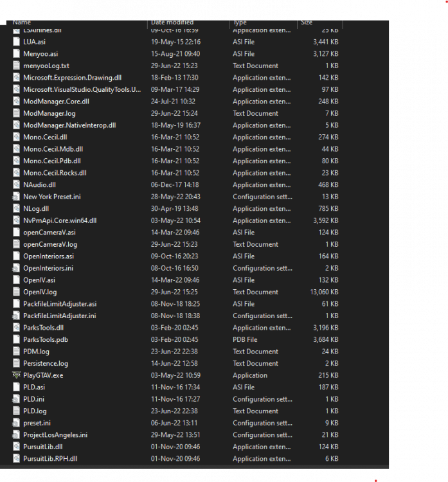Click the 3,127 KB size value

pos(326,54)
